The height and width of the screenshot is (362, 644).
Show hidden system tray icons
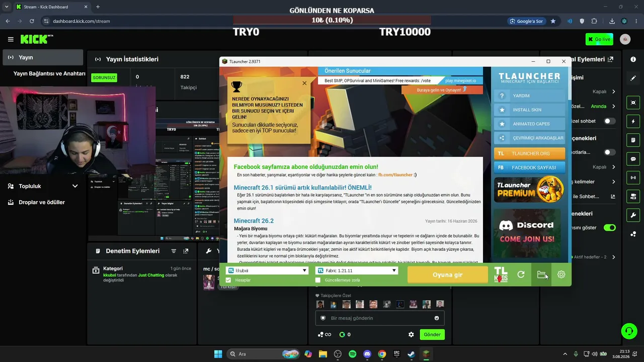pos(565,354)
